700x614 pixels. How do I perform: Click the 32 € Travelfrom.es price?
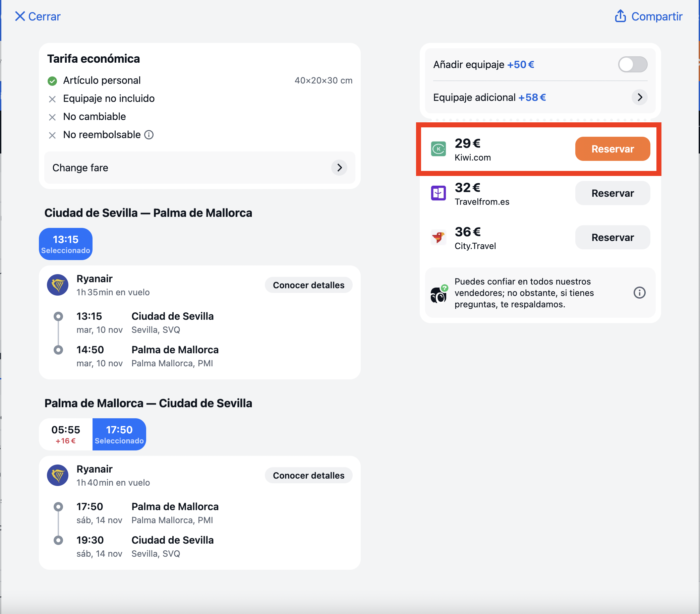tap(467, 187)
